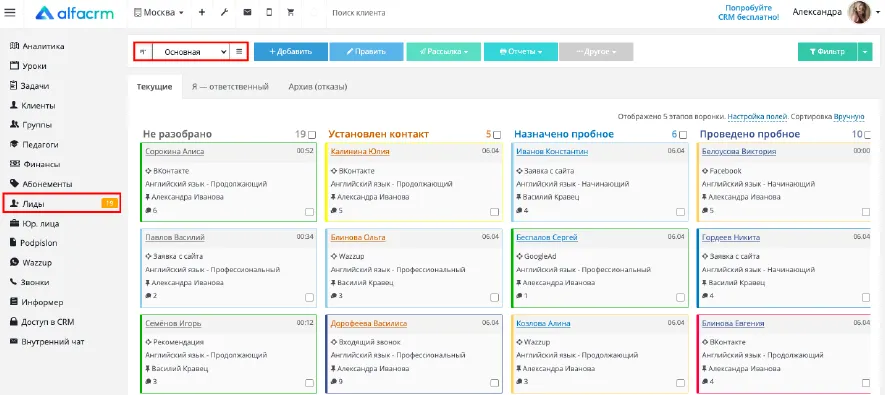Click the 19 badge next to Лиды

click(109, 203)
